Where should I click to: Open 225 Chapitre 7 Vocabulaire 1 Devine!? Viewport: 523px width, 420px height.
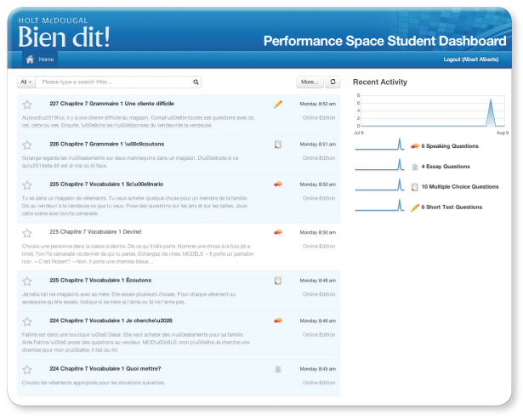(95, 232)
